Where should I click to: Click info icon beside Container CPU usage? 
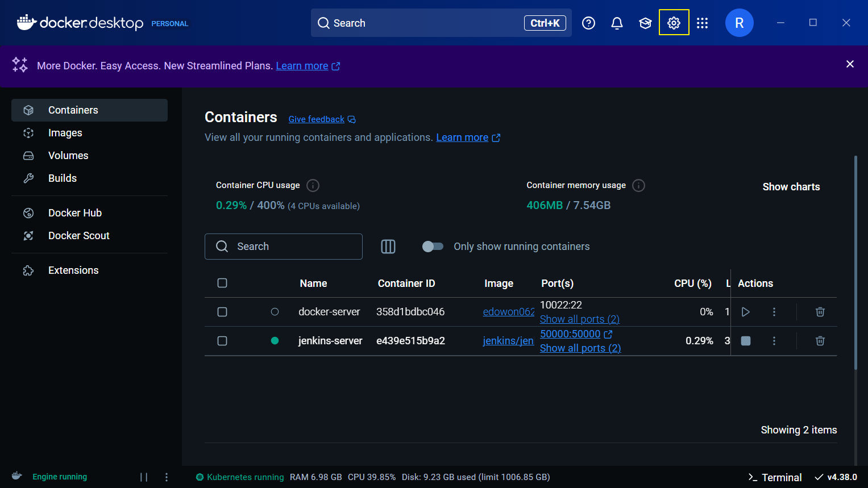pos(313,185)
